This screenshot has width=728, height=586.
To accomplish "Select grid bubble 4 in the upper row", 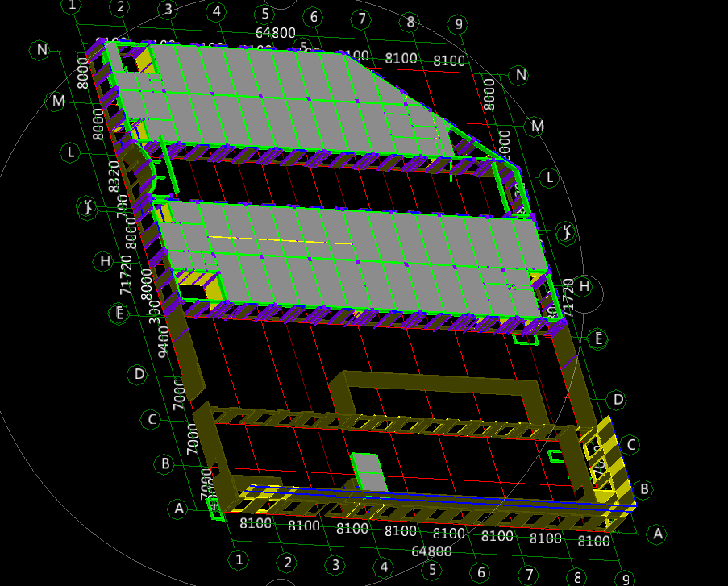I will [217, 11].
